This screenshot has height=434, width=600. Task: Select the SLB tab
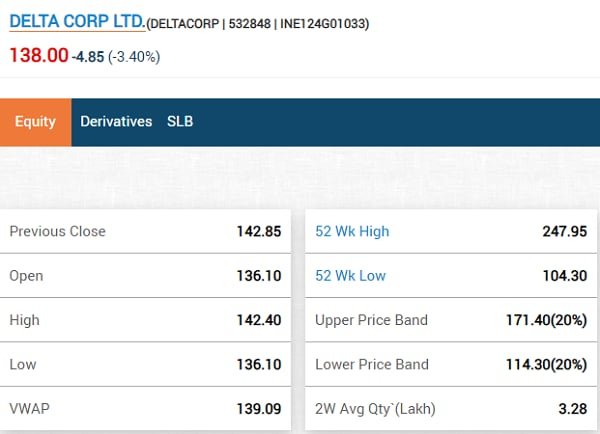(180, 122)
